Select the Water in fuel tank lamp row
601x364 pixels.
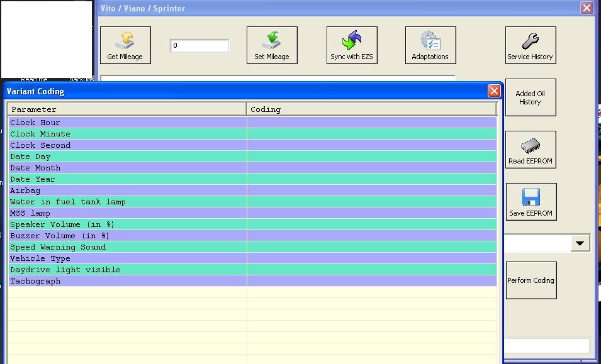[x=252, y=202]
